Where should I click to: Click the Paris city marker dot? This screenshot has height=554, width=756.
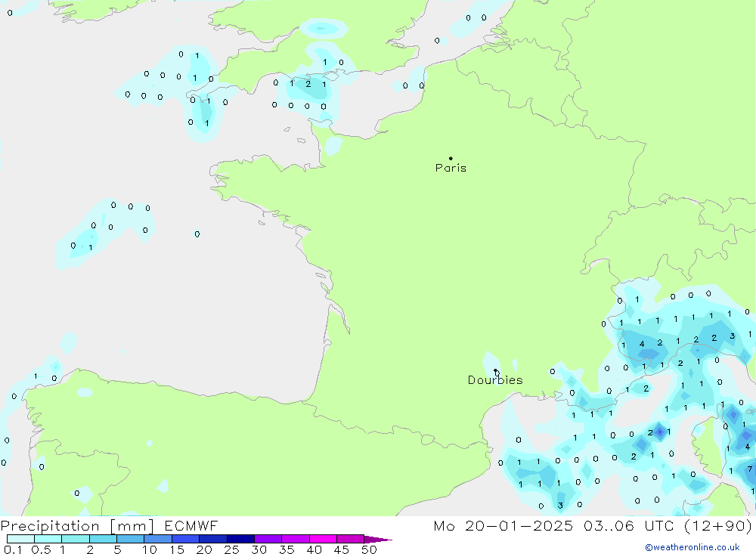pos(451,159)
